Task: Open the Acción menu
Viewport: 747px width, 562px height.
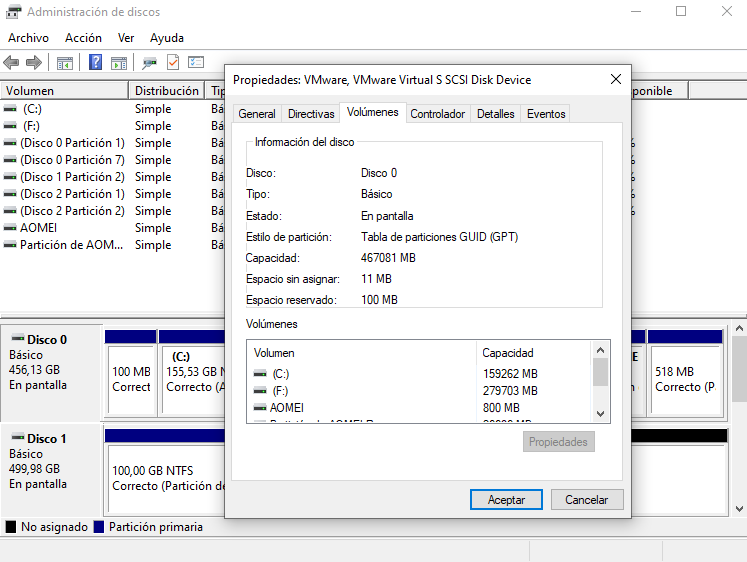Action: click(x=83, y=38)
